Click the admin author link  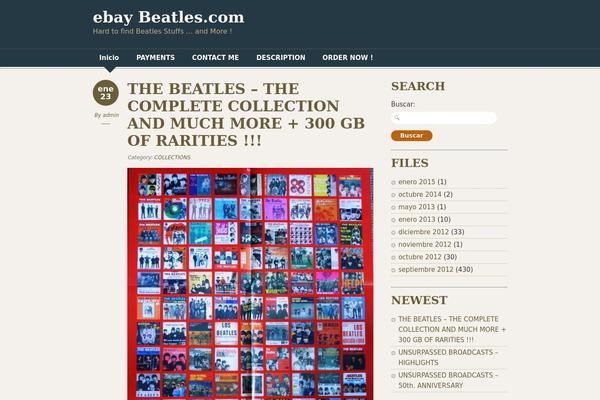tap(111, 115)
